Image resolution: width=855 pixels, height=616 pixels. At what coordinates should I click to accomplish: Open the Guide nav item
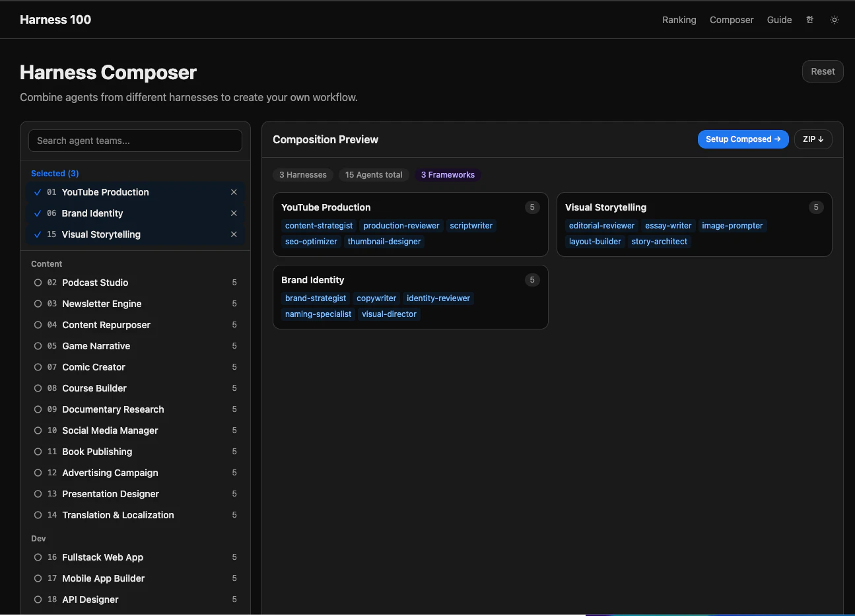point(779,20)
